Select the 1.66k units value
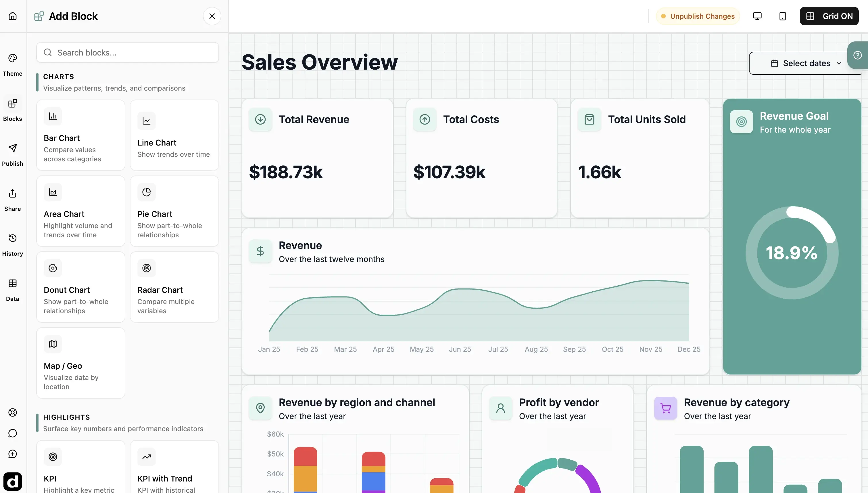 [600, 172]
